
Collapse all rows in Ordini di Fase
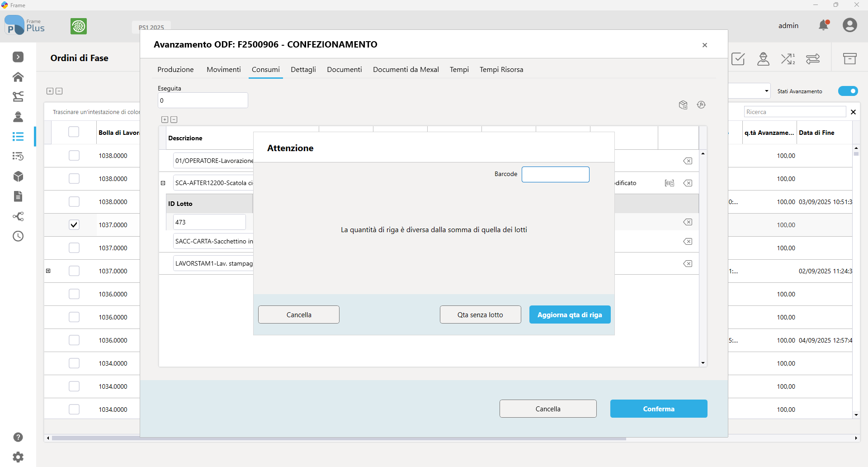pyautogui.click(x=59, y=91)
